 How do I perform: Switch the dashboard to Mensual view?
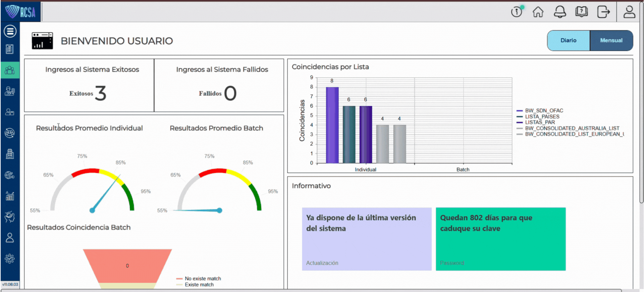[611, 41]
